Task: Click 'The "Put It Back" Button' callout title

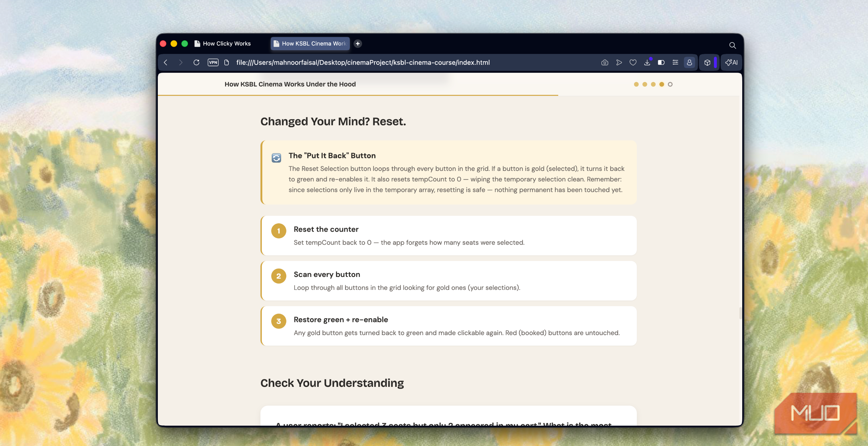Action: click(x=332, y=156)
